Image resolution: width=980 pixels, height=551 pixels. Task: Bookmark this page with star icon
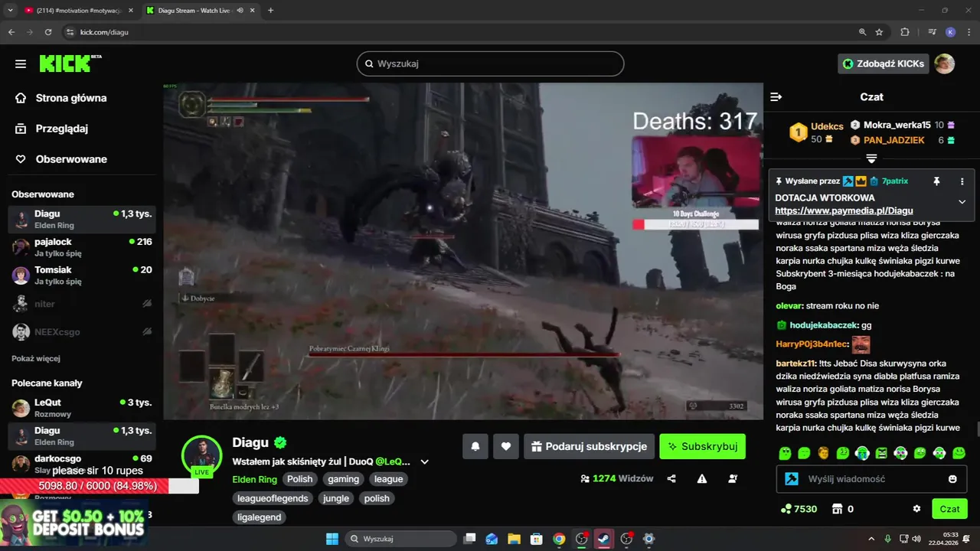click(x=879, y=32)
